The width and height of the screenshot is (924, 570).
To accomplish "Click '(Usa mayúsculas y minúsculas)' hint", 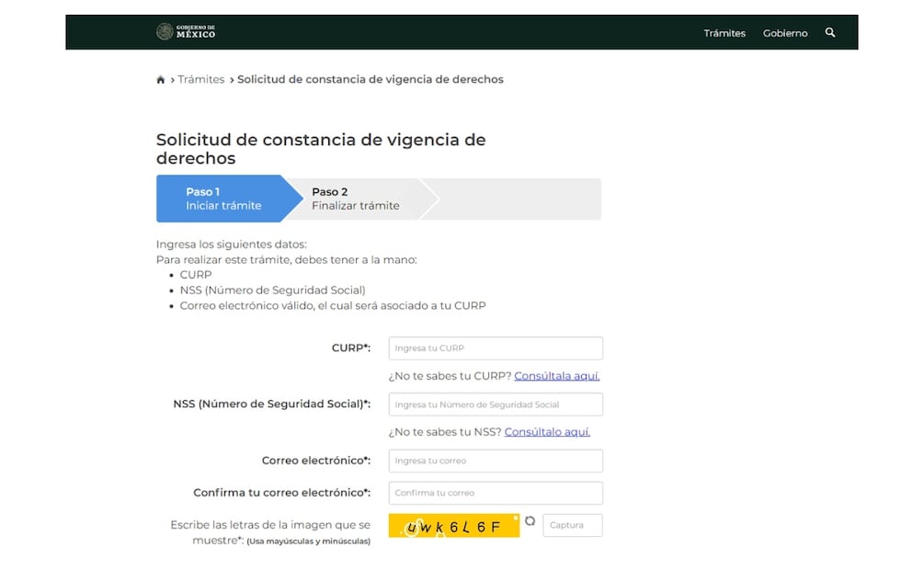I will pyautogui.click(x=308, y=541).
